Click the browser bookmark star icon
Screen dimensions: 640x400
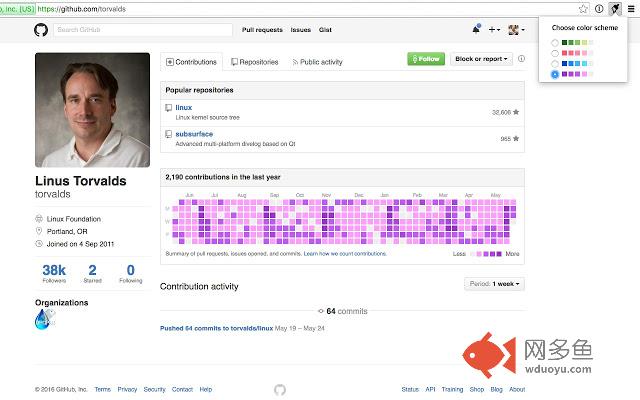[583, 9]
